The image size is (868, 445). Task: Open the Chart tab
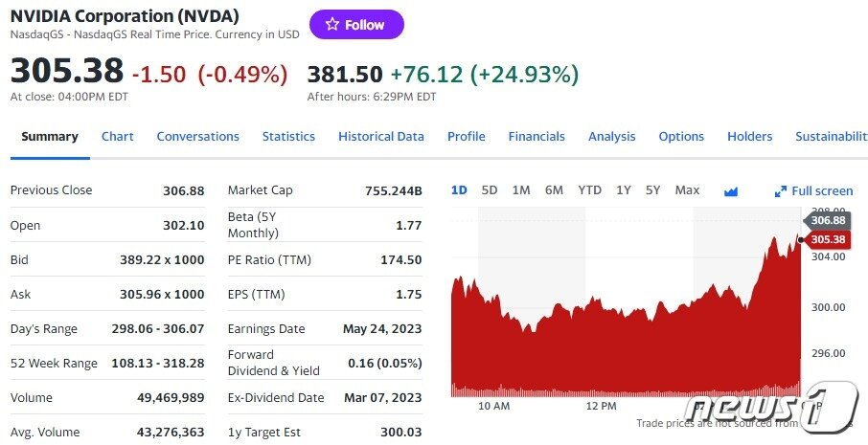tap(118, 137)
